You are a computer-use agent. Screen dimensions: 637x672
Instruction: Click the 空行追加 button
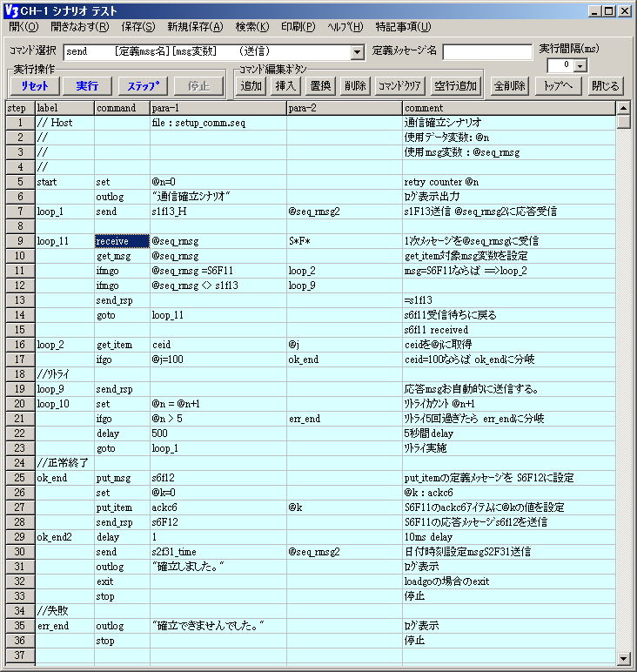[x=456, y=85]
